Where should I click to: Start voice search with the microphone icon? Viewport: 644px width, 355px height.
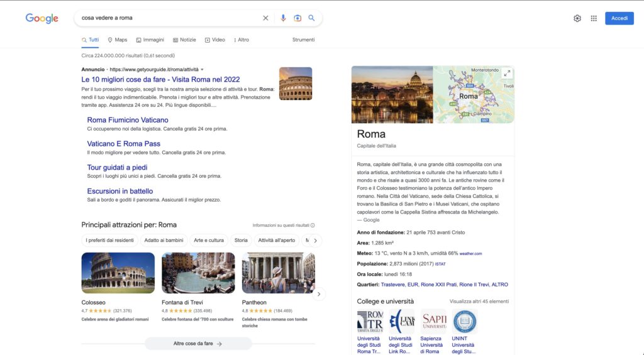pyautogui.click(x=283, y=18)
